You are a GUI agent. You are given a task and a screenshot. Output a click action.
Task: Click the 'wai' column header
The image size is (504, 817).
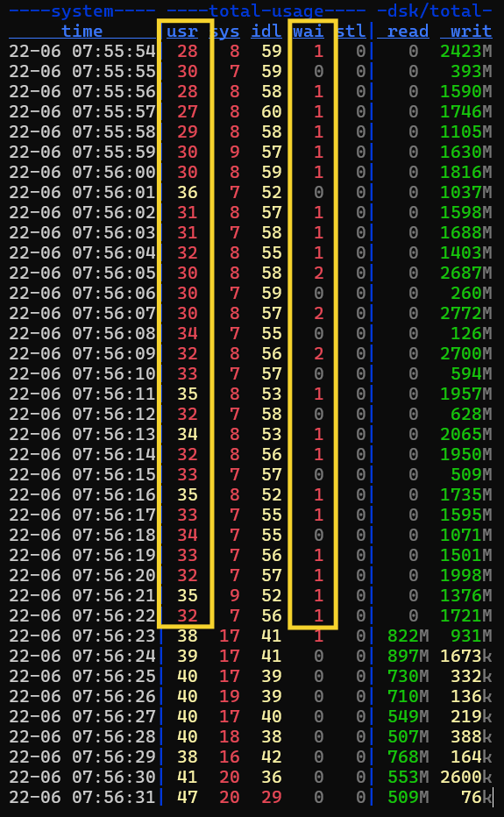point(309,32)
